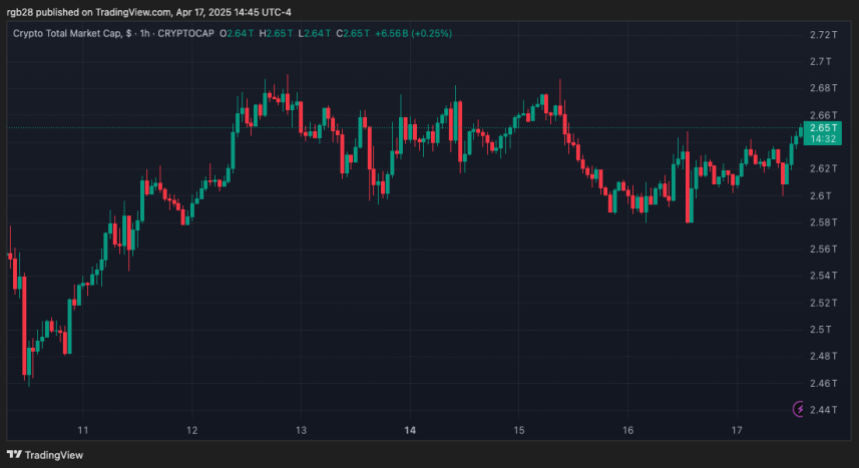Click date 11 on the time axis
This screenshot has height=468, width=859.
coord(84,430)
